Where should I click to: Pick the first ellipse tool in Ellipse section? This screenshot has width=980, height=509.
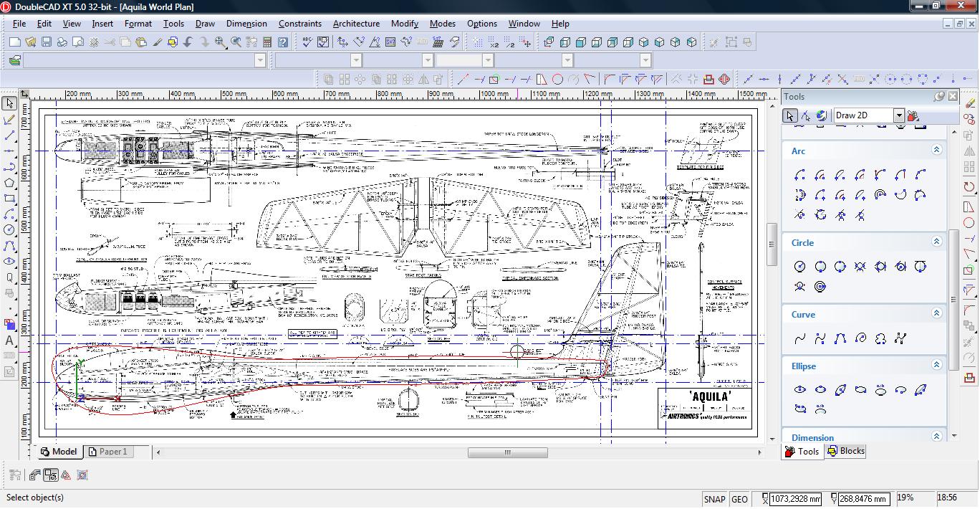click(800, 389)
